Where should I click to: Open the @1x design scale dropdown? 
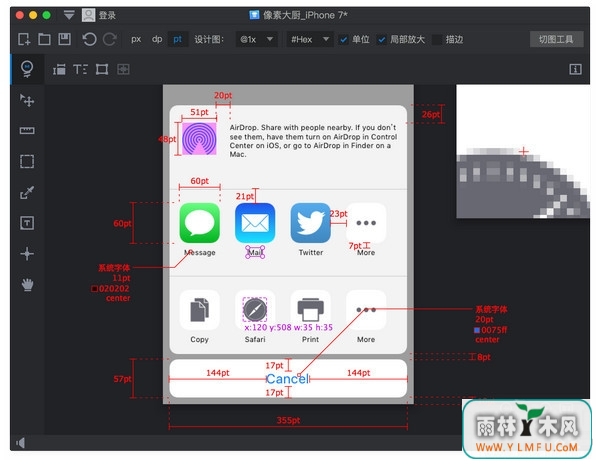click(256, 39)
